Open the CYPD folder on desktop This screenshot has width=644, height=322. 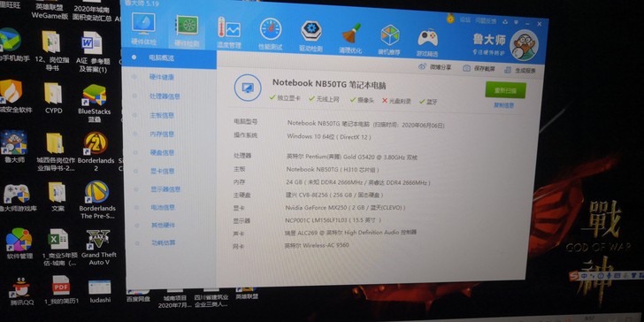(x=53, y=98)
